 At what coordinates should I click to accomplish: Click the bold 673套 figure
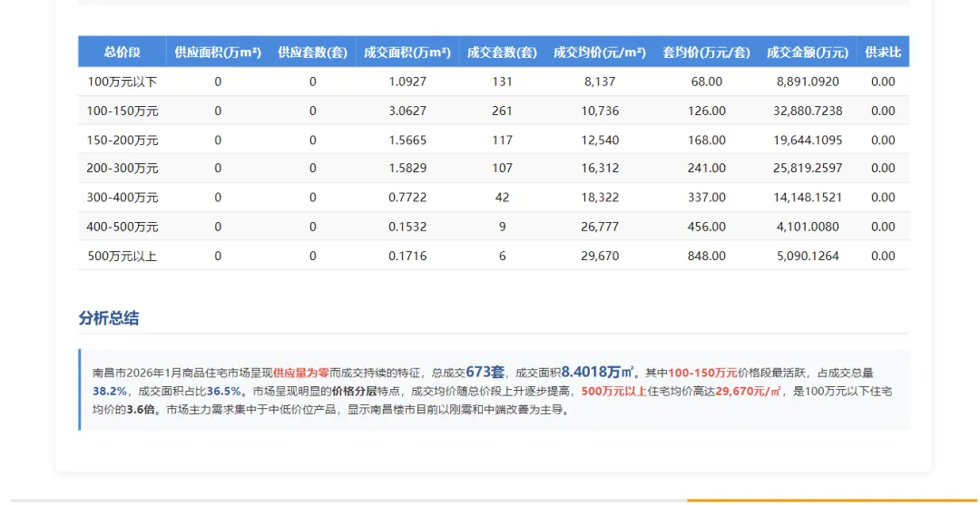pos(485,372)
